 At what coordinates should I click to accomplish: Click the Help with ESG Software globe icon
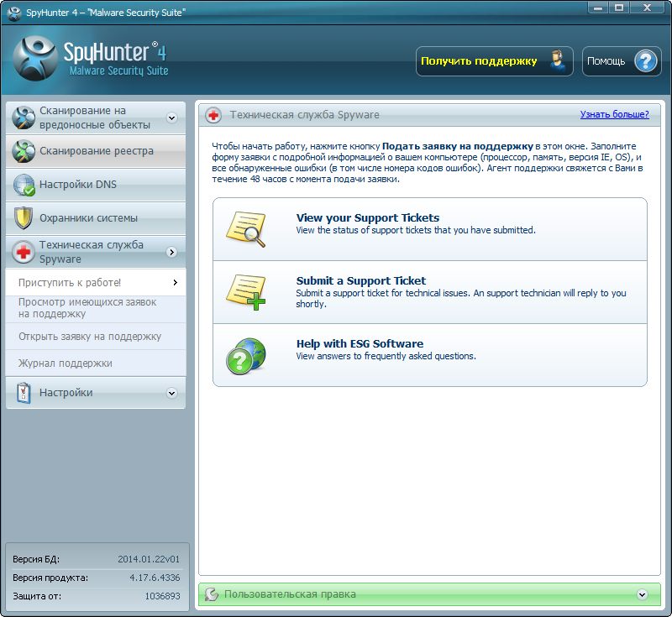(245, 356)
